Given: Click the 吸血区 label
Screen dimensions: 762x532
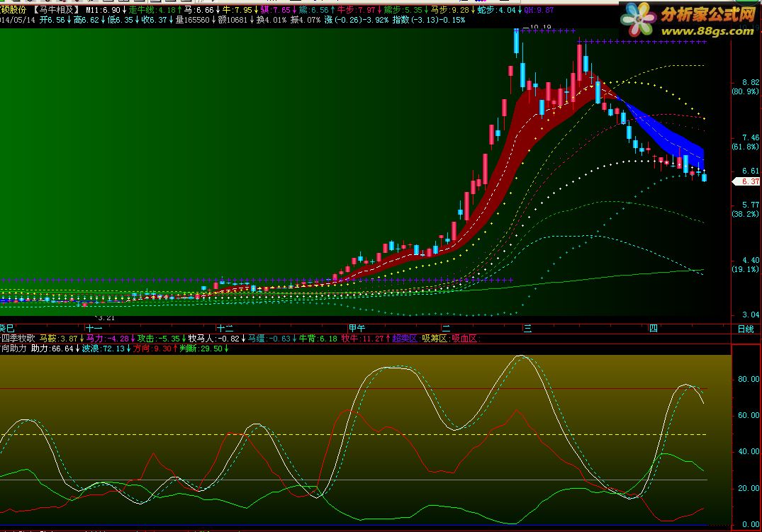Looking at the screenshot, I should [464, 339].
